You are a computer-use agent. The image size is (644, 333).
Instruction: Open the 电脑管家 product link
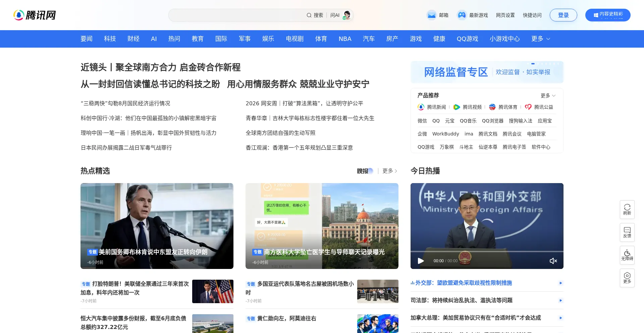pos(536,134)
